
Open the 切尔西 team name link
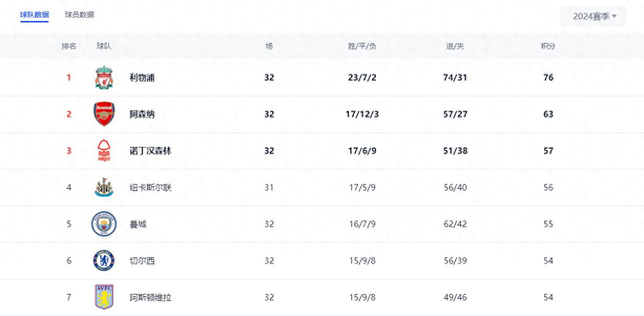tap(142, 261)
